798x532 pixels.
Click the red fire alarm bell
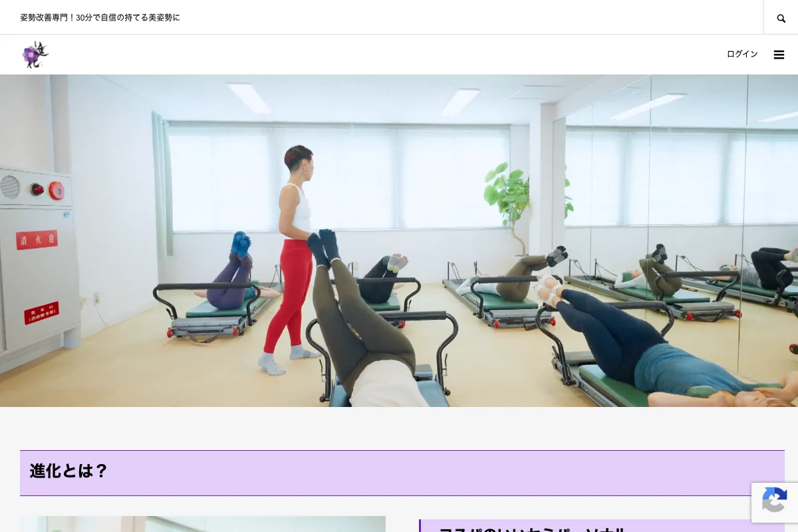coord(56,191)
